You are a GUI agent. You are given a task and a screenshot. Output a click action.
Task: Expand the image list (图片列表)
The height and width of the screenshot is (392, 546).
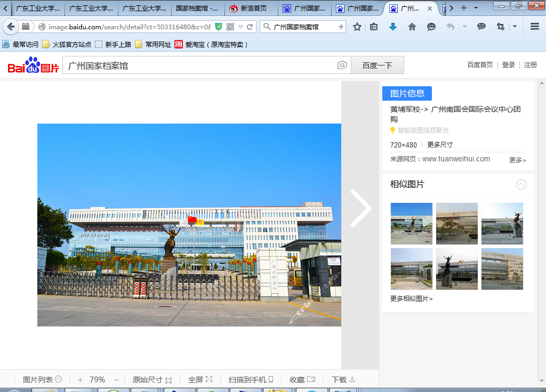pyautogui.click(x=42, y=380)
